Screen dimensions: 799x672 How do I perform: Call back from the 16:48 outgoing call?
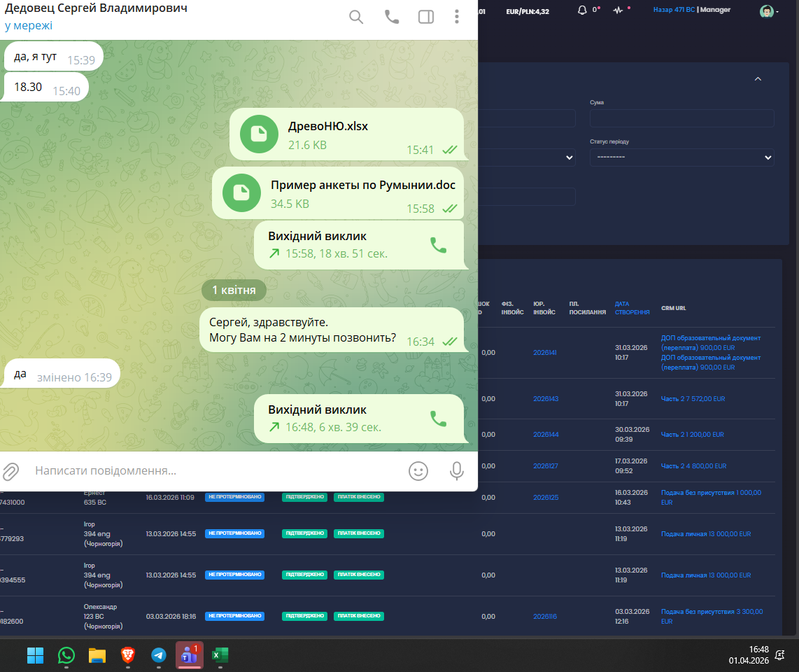(x=438, y=419)
